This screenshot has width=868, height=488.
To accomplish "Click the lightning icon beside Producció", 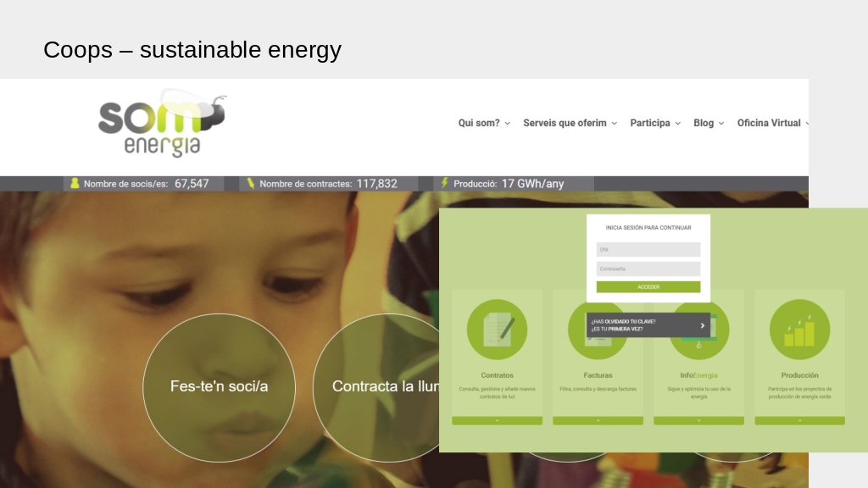I will pyautogui.click(x=444, y=183).
